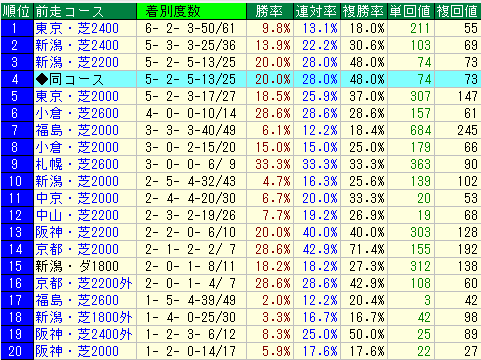Open the 阪神・芝2000 course link
This screenshot has height=360, width=481.
click(x=77, y=351)
